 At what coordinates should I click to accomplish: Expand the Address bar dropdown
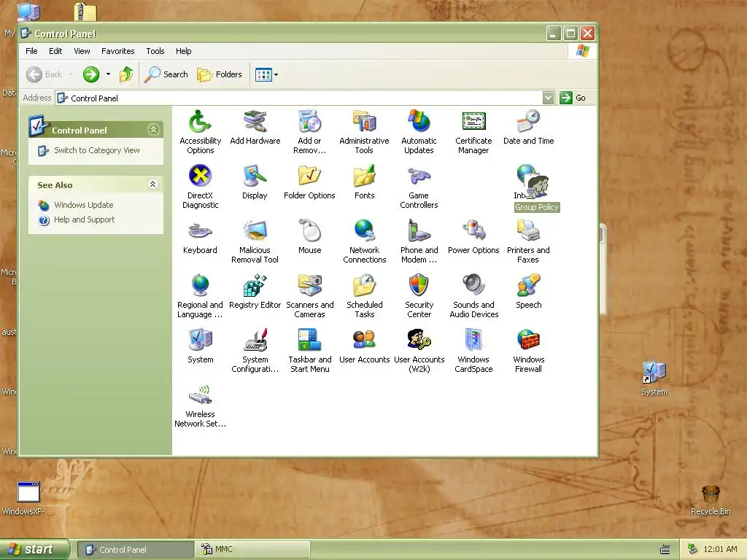click(x=549, y=98)
